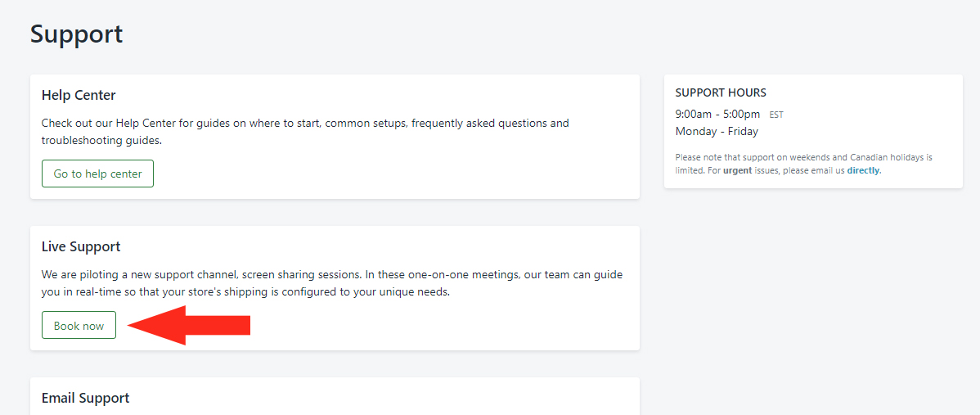Image resolution: width=980 pixels, height=415 pixels.
Task: Click the Go to help center button
Action: coord(97,174)
